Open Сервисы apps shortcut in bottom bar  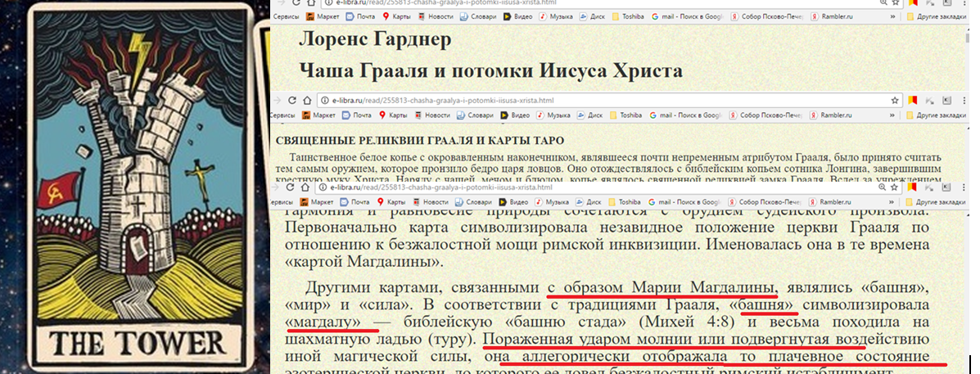(x=282, y=202)
